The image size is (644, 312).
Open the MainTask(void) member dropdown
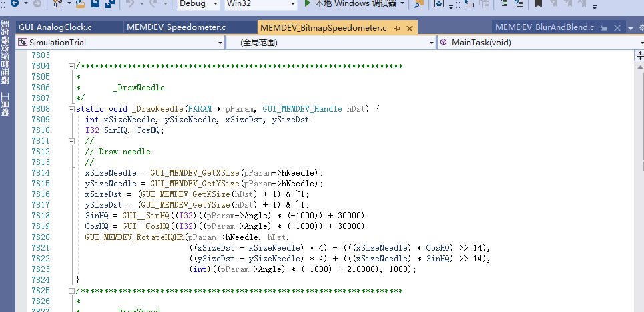tap(641, 43)
